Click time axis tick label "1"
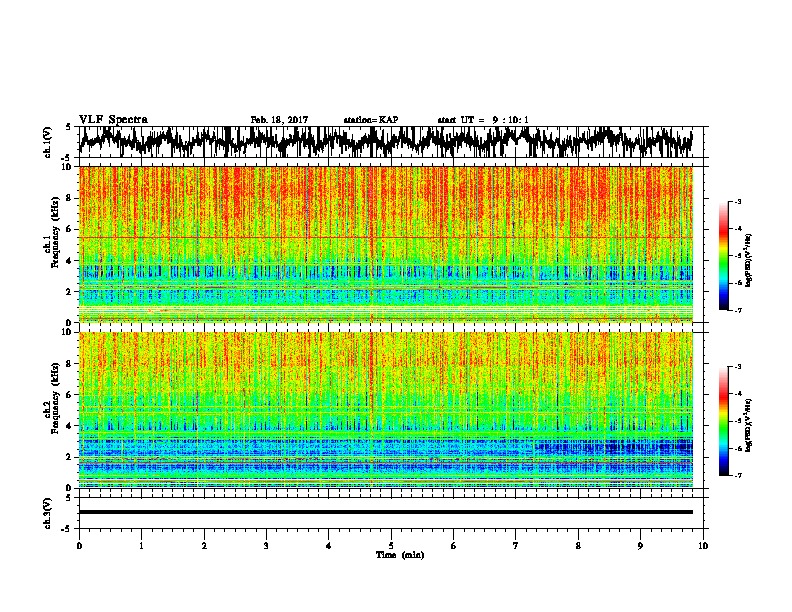The height and width of the screenshot is (612, 792). 141,546
